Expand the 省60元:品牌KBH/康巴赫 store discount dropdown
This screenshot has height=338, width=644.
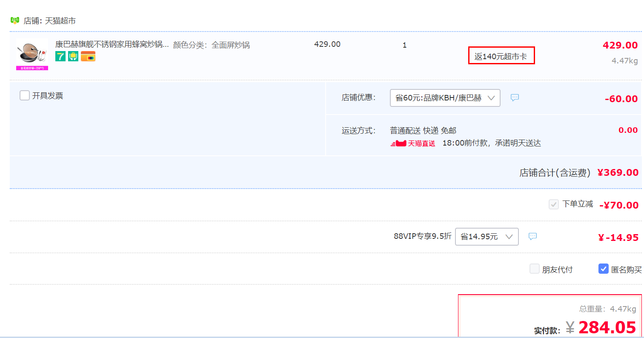point(445,98)
